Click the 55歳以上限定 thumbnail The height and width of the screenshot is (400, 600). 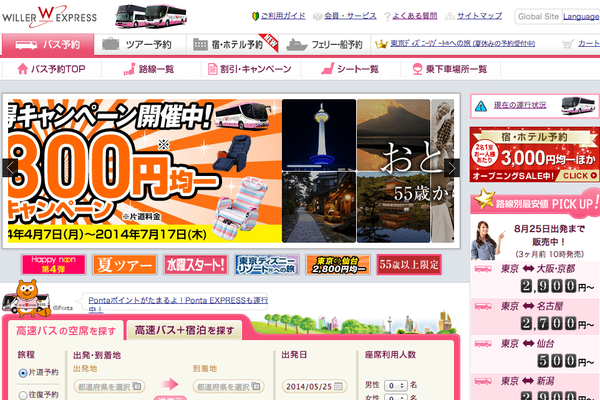[x=409, y=264]
